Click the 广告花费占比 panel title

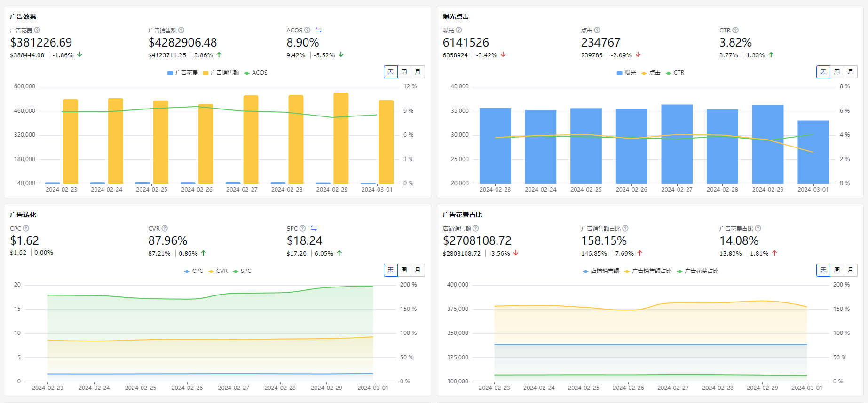point(462,215)
